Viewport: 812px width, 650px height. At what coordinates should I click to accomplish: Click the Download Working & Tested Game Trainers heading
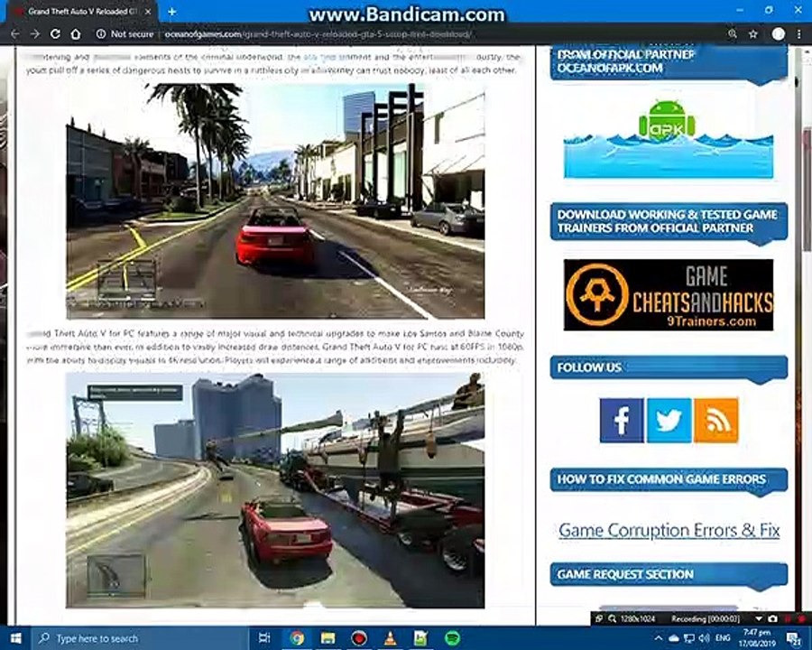tap(669, 221)
